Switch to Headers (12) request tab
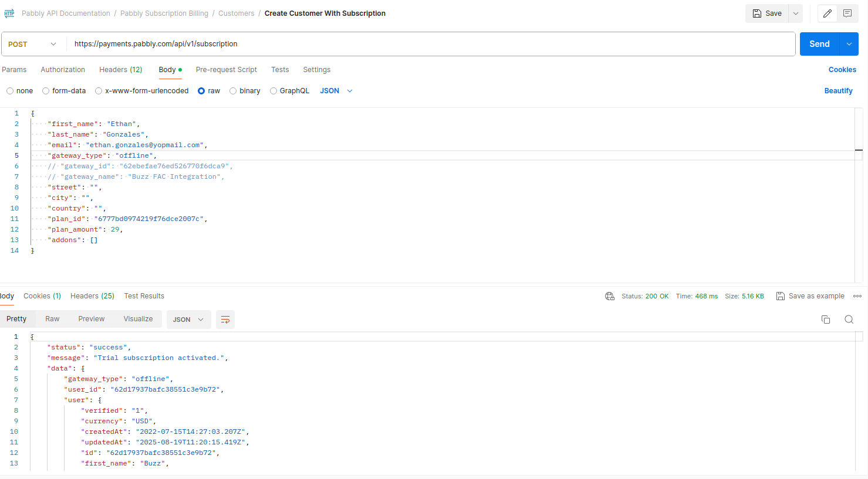Screen dimensions: 868x479 pos(121,70)
